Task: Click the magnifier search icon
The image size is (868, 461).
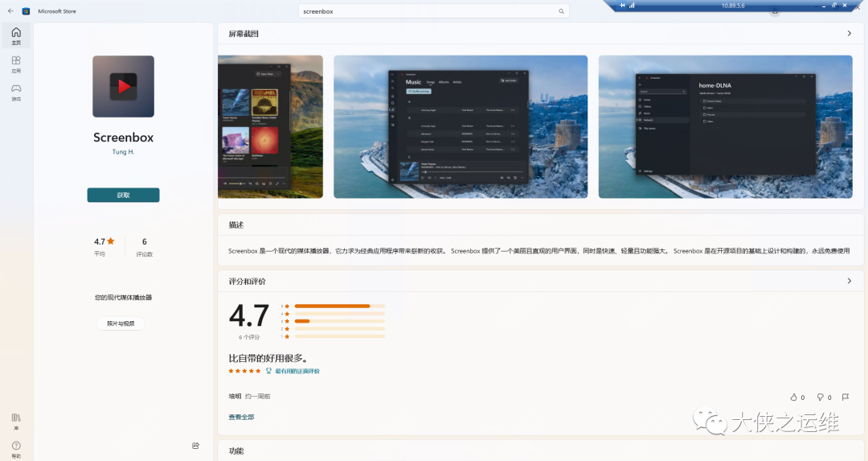Action: 561,11
